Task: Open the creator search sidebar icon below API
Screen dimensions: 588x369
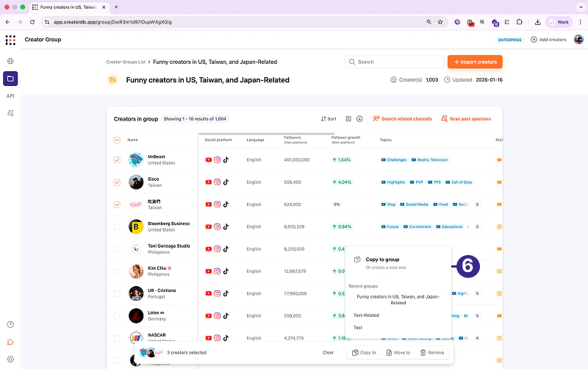Action: [10, 113]
